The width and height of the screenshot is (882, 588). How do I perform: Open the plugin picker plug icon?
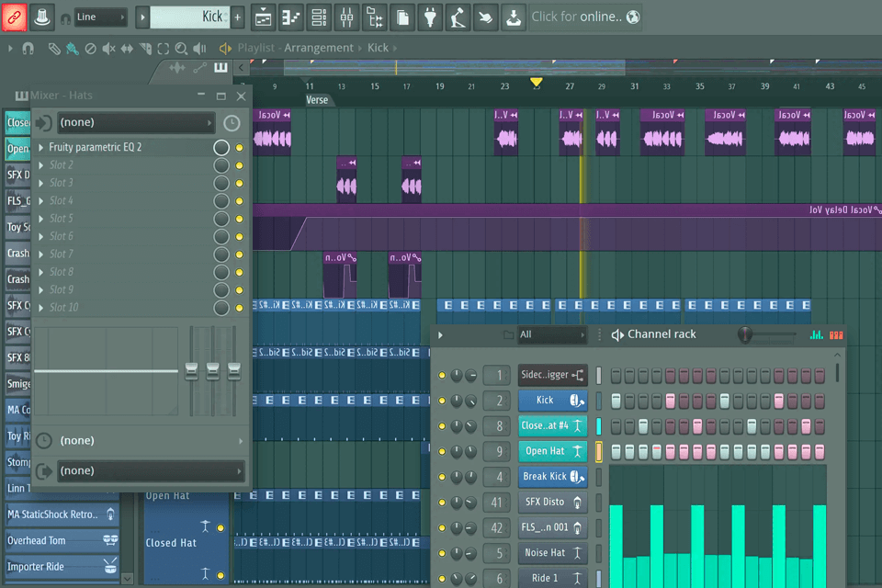[x=430, y=17]
